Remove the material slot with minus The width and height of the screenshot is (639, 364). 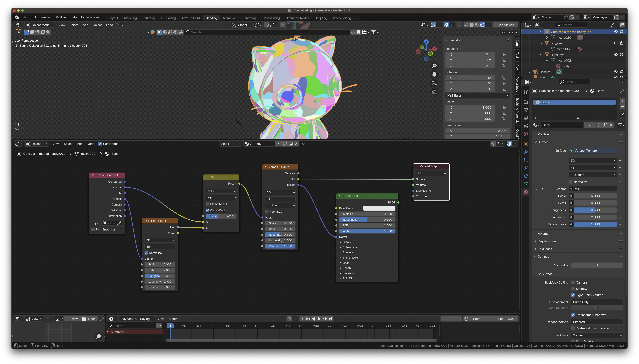(622, 107)
